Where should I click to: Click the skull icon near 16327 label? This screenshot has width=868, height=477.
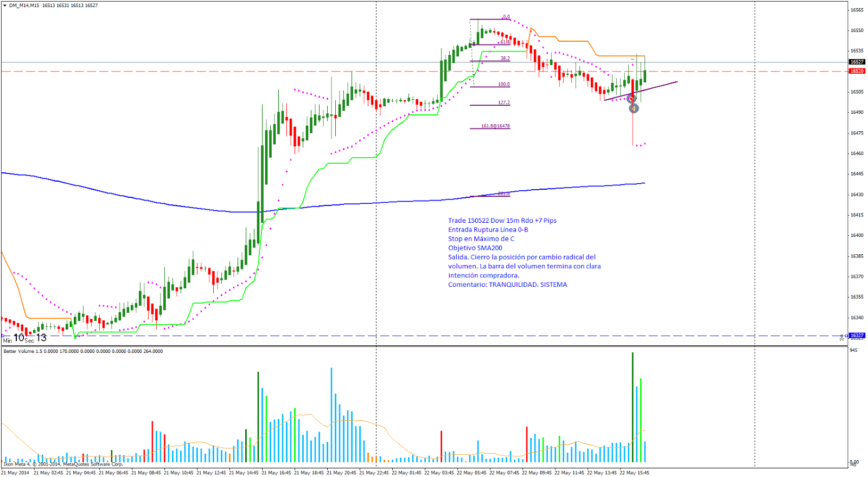click(x=842, y=338)
